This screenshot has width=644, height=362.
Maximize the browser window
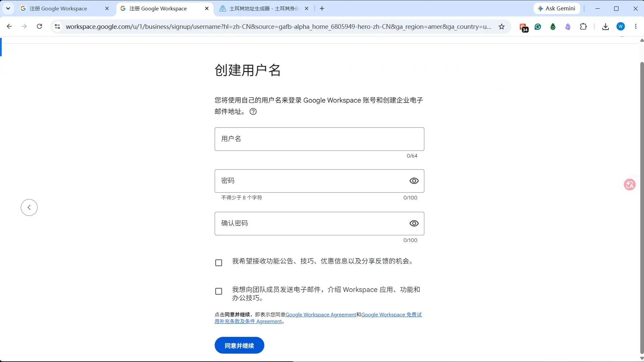(x=616, y=8)
